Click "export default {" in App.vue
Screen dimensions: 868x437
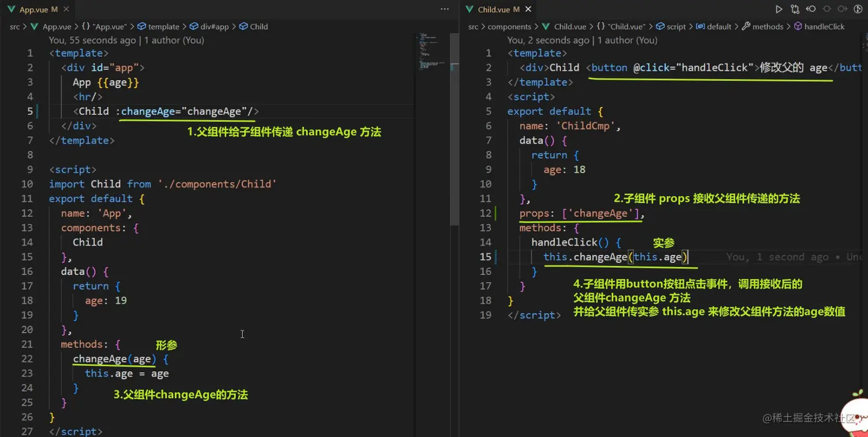[97, 198]
